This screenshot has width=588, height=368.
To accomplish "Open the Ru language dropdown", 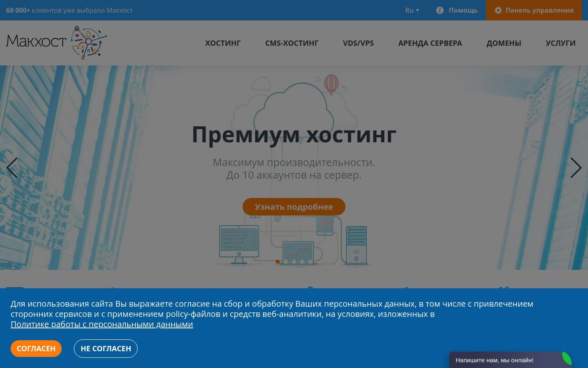I will (x=412, y=10).
